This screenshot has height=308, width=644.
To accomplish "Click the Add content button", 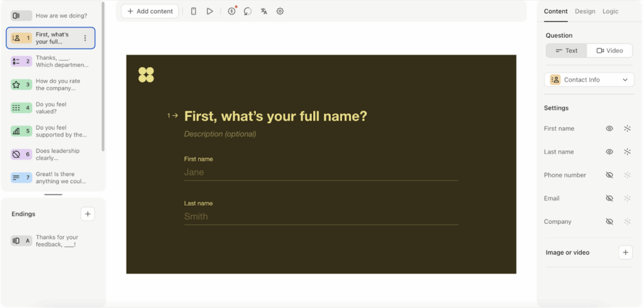I will point(150,11).
